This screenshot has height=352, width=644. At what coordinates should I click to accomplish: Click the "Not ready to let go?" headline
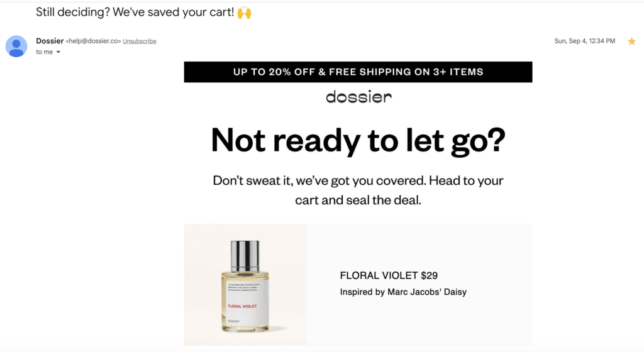358,140
